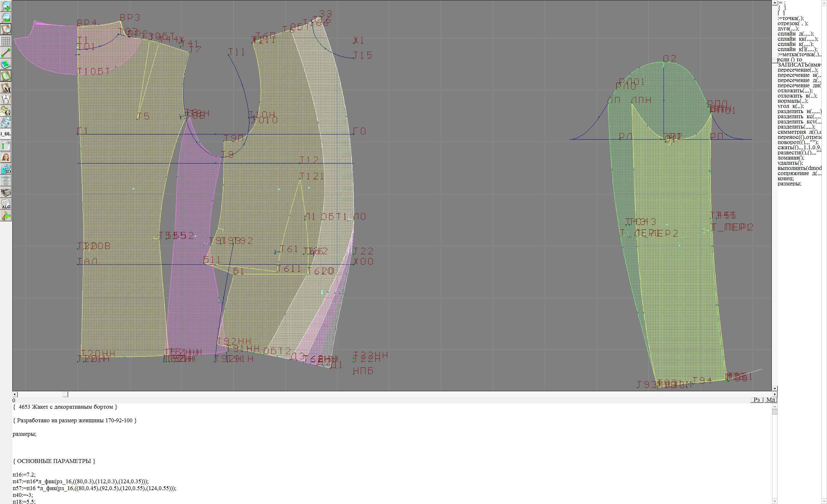Viewport: 827px width, 504px height.
Task: Click in the code line 'п16:=7.2;'
Action: pyautogui.click(x=24, y=475)
